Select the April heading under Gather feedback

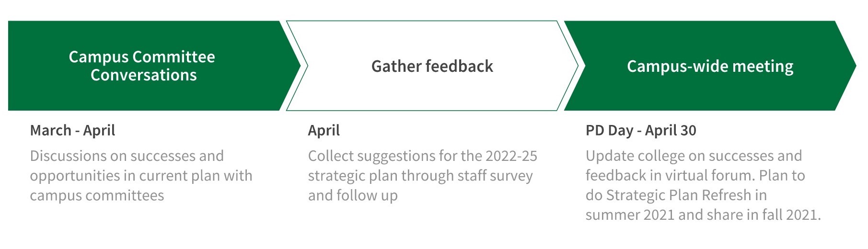click(x=324, y=130)
